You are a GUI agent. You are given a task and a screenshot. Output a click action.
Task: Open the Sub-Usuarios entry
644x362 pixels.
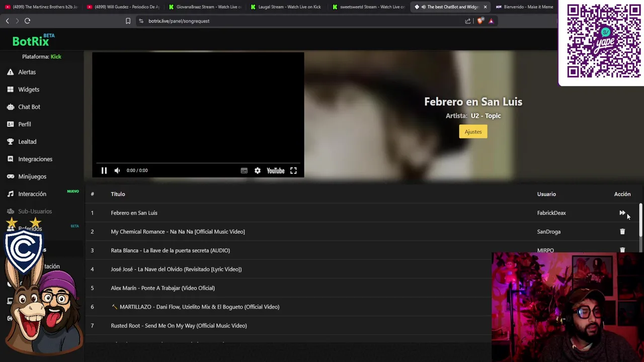[35, 211]
